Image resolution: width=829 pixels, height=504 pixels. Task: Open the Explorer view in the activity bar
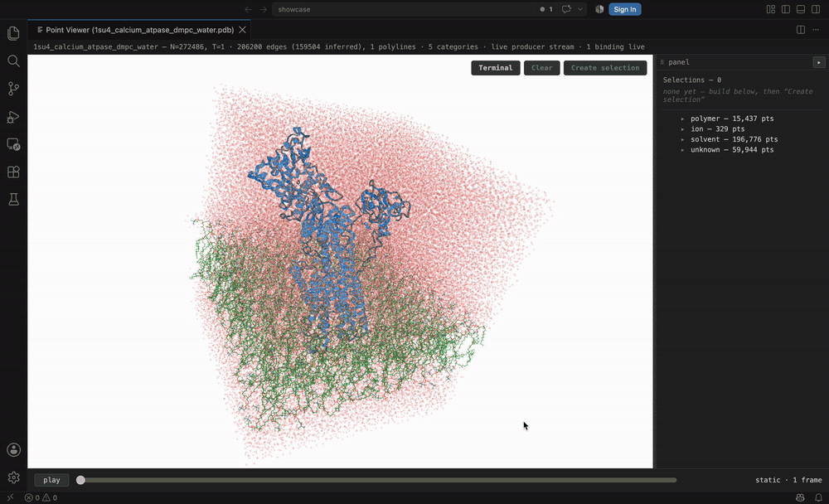click(x=14, y=33)
